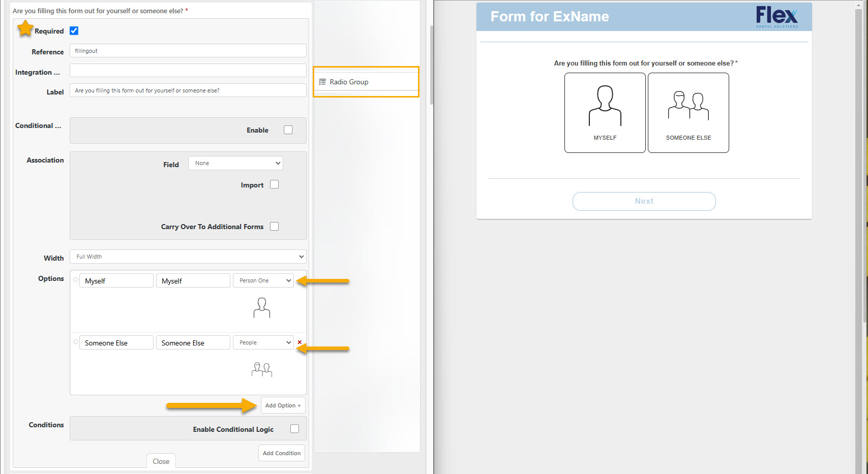Click the Someone Else people icon card in preview
The image size is (868, 474).
(x=688, y=112)
